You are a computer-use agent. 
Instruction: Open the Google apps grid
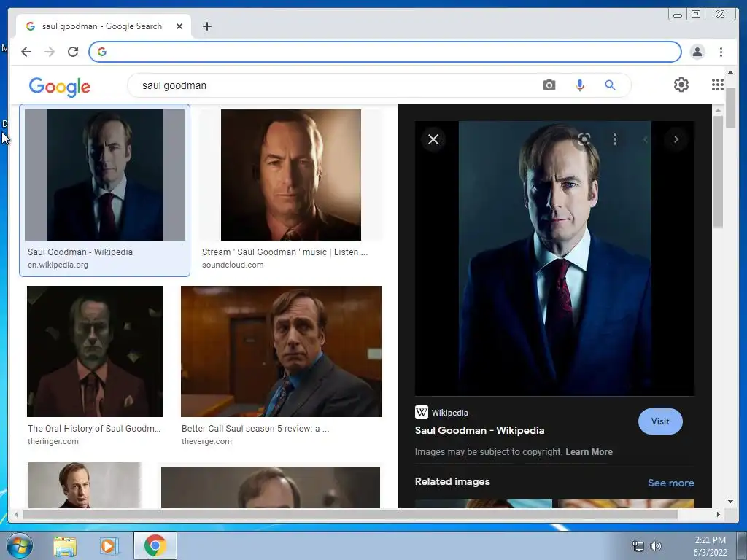pyautogui.click(x=718, y=85)
